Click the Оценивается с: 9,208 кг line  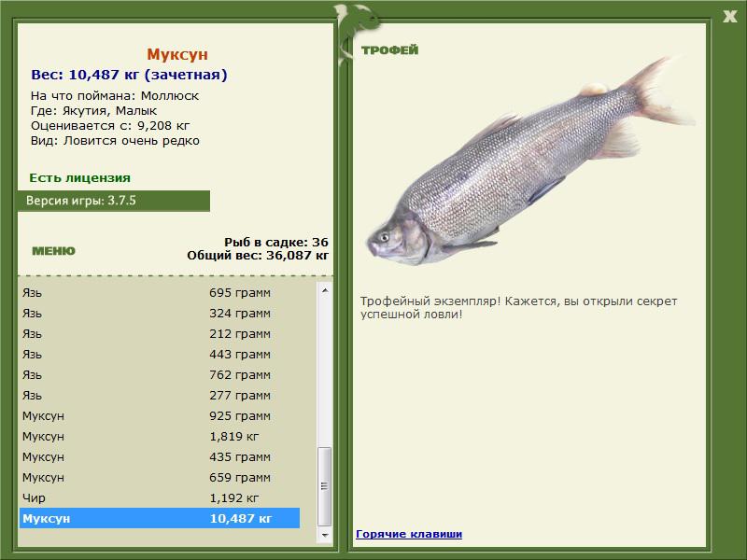(x=110, y=126)
